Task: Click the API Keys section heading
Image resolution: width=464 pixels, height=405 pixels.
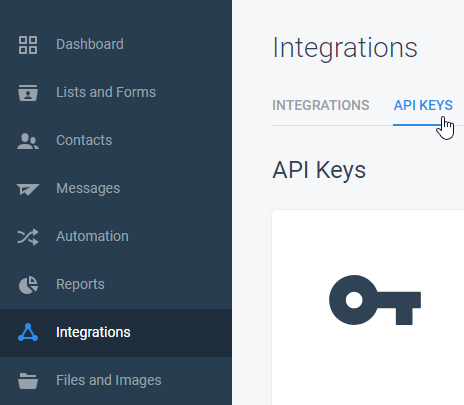Action: (319, 170)
